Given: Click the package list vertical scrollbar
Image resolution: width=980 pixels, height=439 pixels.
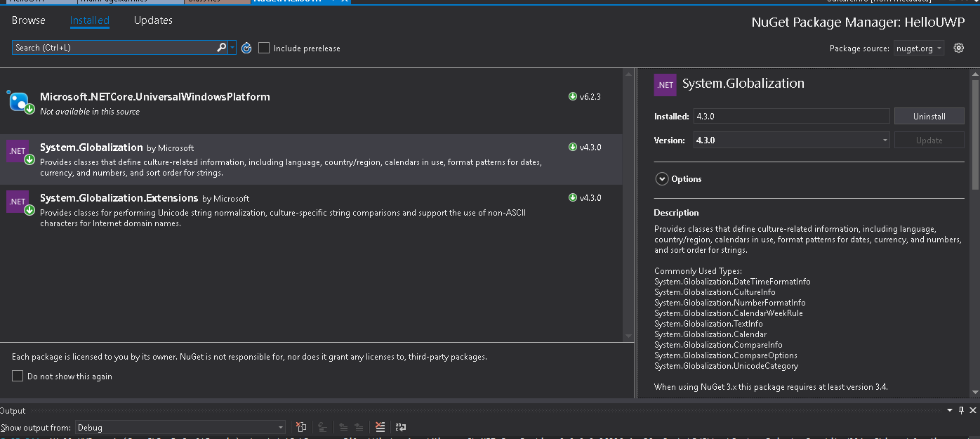Looking at the screenshot, I should (628, 205).
